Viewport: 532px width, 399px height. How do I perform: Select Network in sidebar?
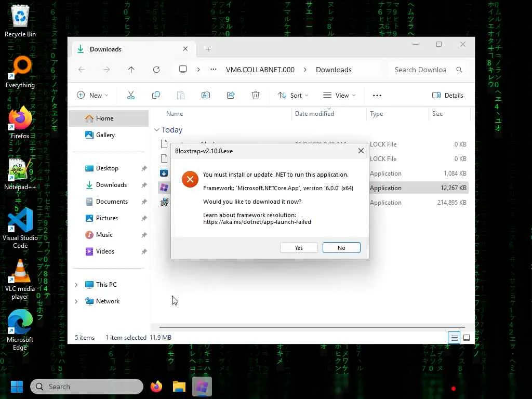click(108, 301)
